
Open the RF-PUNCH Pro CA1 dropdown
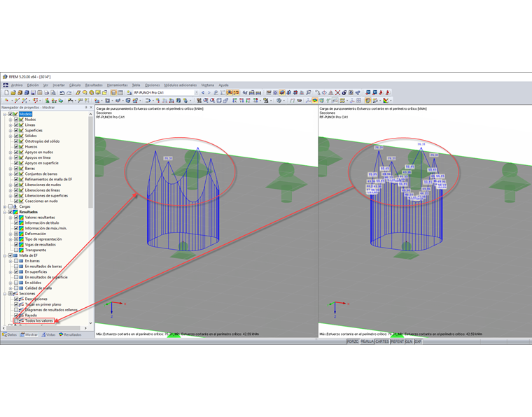(196, 92)
